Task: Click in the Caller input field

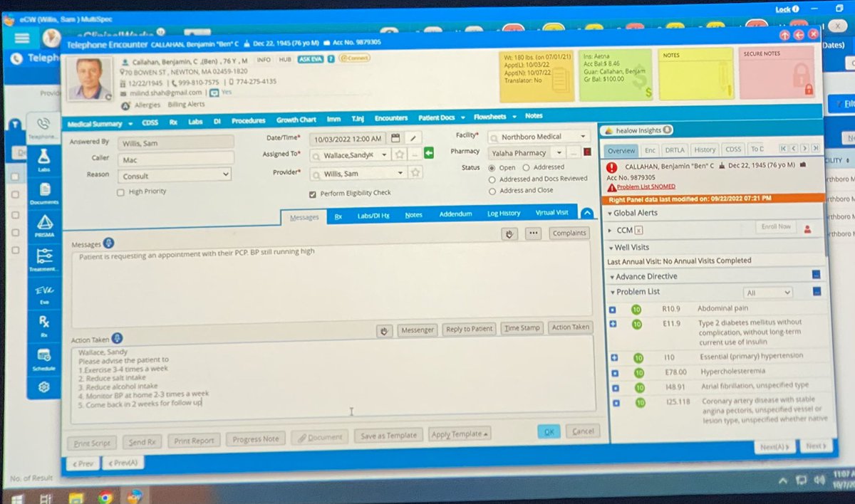Action: click(x=175, y=159)
